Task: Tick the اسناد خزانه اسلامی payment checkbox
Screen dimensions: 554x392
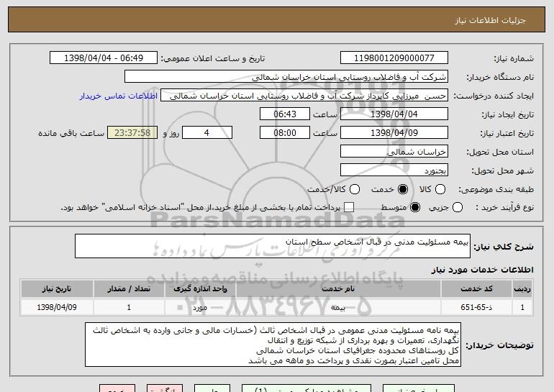Action: (x=349, y=208)
